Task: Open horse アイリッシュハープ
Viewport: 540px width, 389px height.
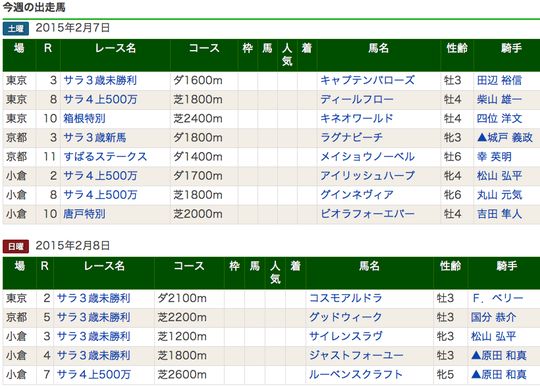Action: tap(367, 176)
